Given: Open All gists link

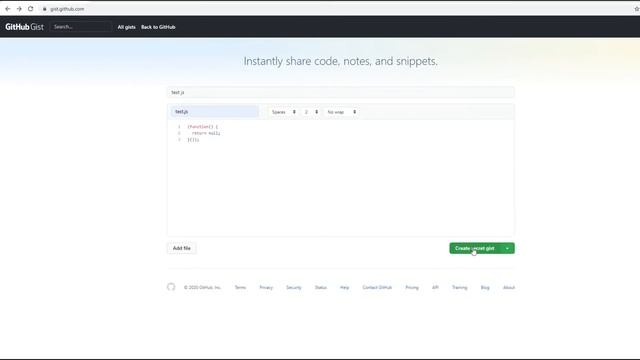Looking at the screenshot, I should [127, 27].
